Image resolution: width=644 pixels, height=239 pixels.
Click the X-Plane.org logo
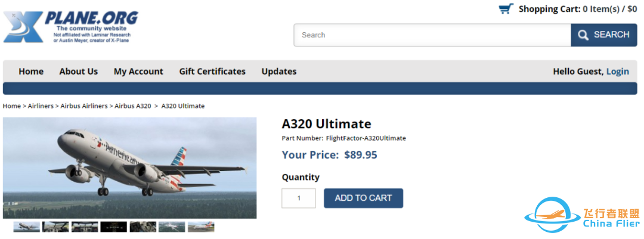(70, 27)
